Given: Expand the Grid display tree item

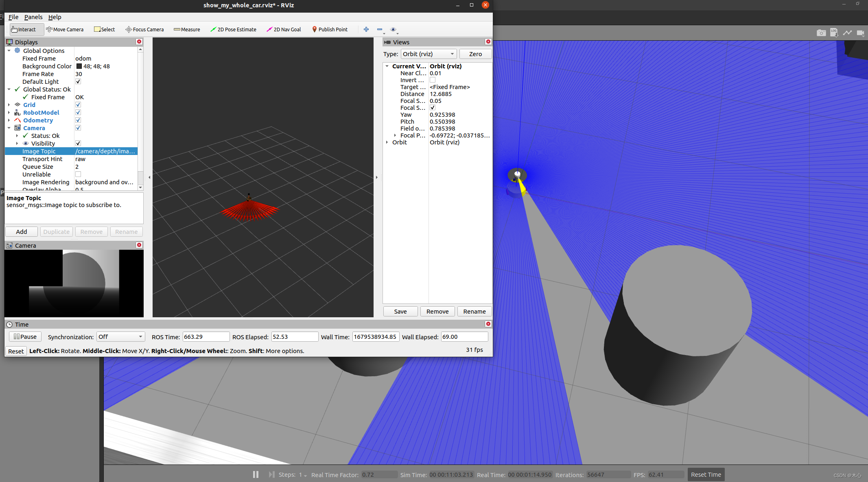Looking at the screenshot, I should [x=9, y=105].
